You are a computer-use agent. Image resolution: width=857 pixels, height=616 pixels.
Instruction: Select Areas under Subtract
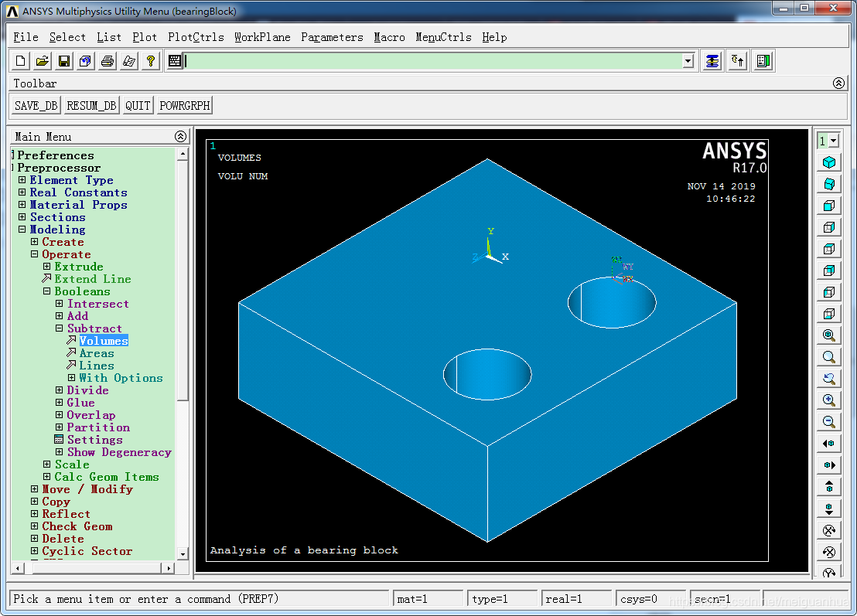97,353
